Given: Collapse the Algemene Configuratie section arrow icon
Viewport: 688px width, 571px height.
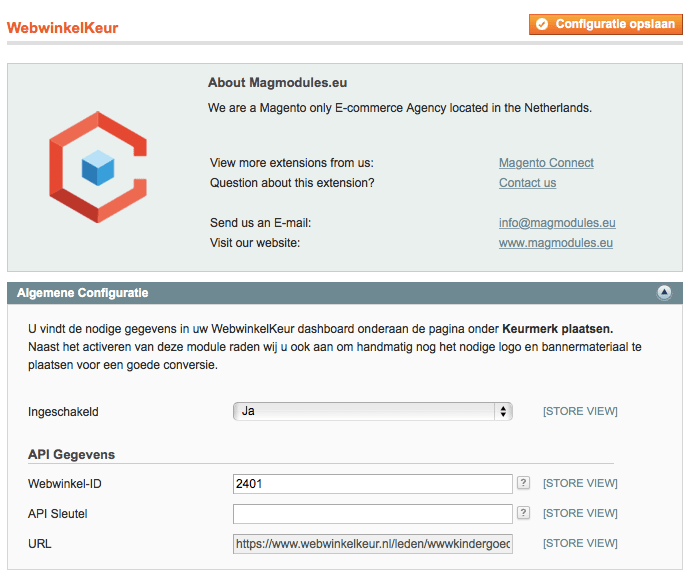Looking at the screenshot, I should click(x=664, y=293).
